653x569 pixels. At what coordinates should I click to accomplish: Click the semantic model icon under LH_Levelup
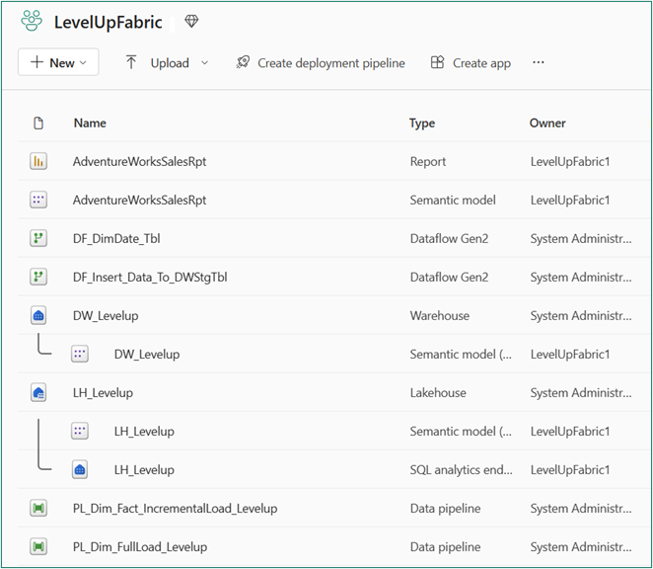click(80, 431)
